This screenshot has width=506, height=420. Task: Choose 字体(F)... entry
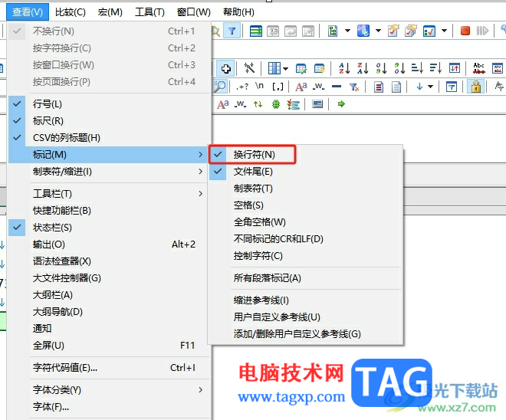click(x=109, y=407)
